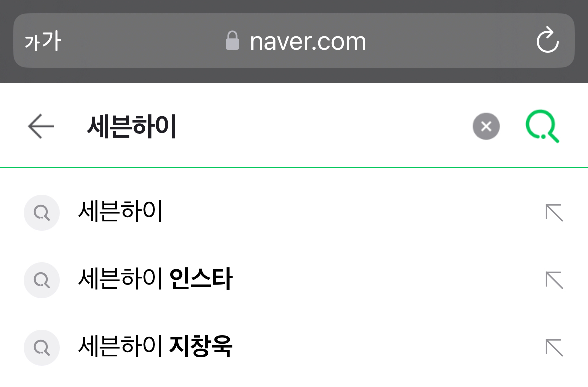Image resolution: width=588 pixels, height=387 pixels.
Task: Click the magnifier icon beside the first 세븐하이 suggestion
Action: (42, 213)
